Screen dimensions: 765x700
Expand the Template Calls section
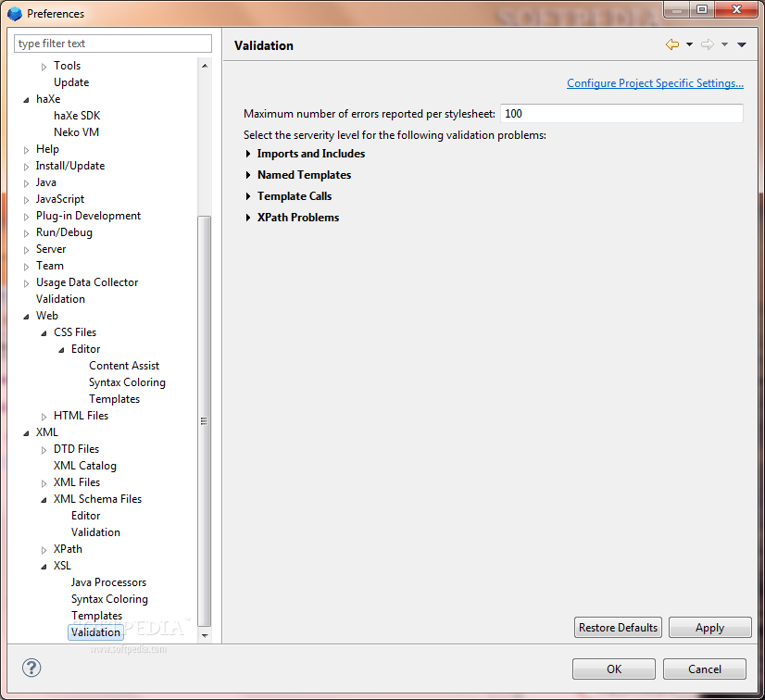(x=248, y=196)
